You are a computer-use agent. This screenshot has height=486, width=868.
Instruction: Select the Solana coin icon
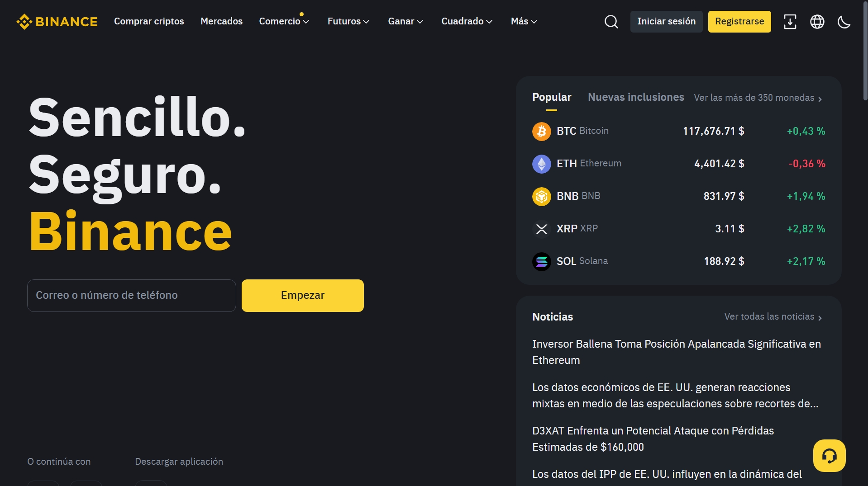click(541, 262)
